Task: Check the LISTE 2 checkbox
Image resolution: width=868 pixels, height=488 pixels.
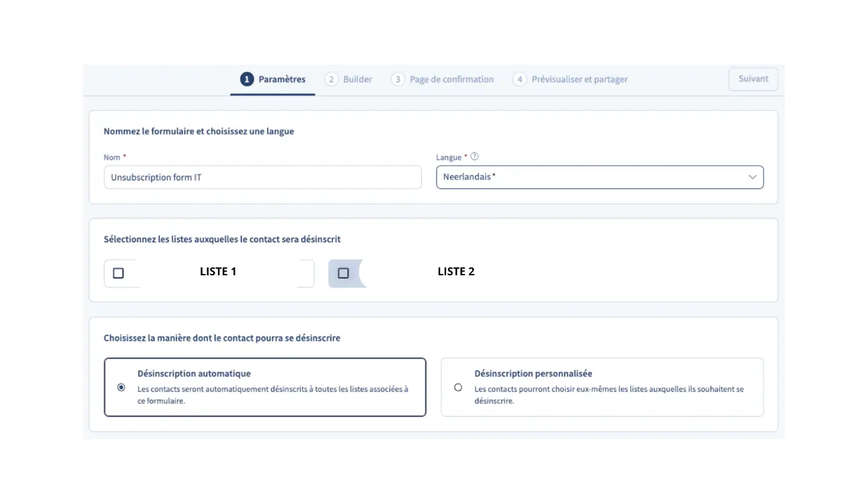Action: click(343, 273)
